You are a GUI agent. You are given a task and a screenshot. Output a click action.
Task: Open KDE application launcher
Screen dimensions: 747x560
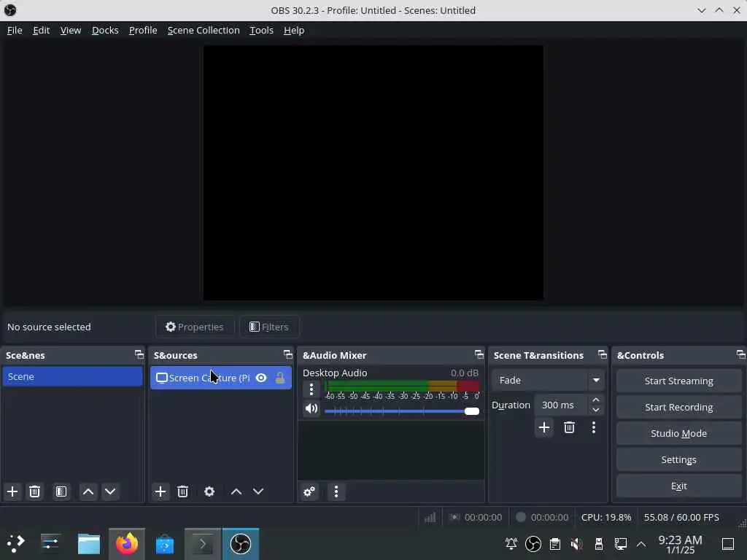(x=15, y=544)
